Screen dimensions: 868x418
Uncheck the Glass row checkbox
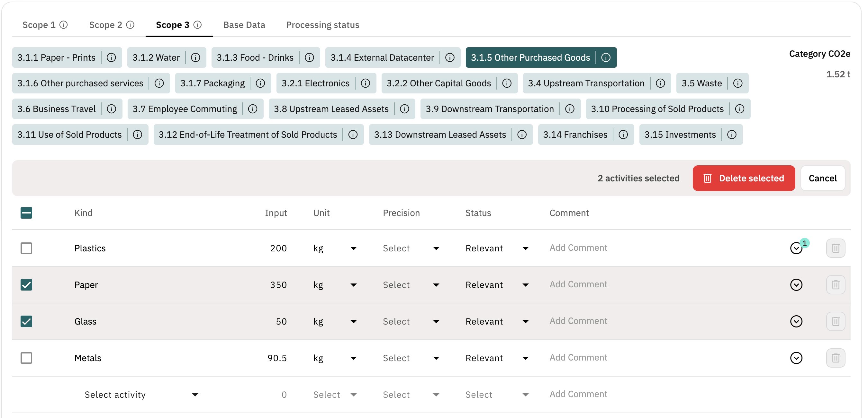coord(26,321)
